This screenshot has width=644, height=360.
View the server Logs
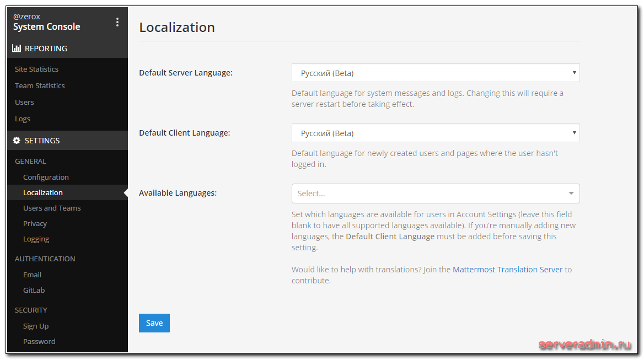point(23,119)
